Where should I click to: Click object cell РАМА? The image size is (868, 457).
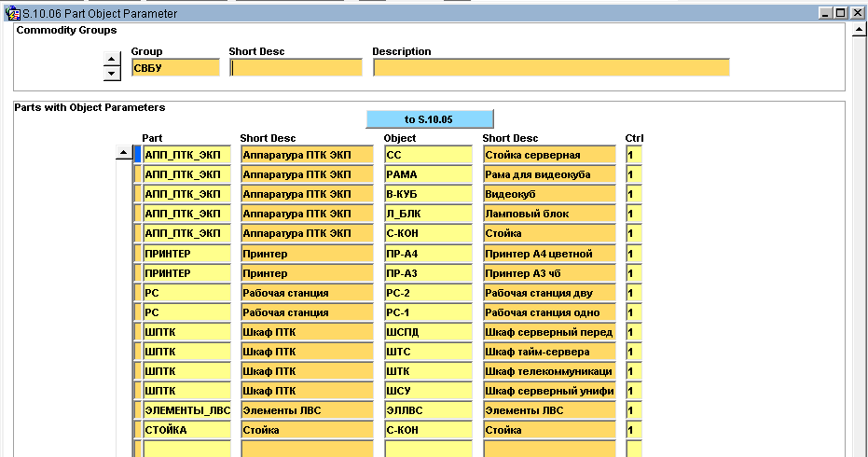(x=429, y=174)
